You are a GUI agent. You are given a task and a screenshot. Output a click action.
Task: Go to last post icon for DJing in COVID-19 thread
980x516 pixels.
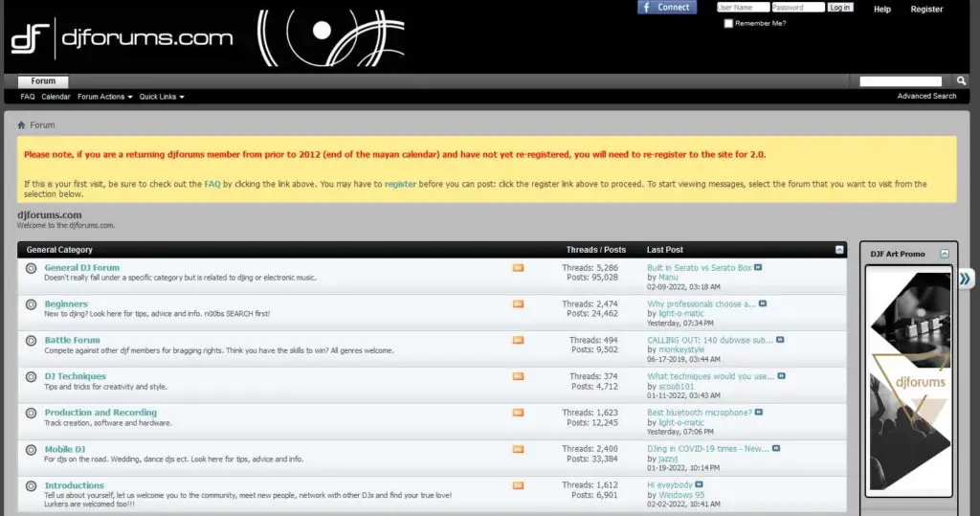coord(776,449)
